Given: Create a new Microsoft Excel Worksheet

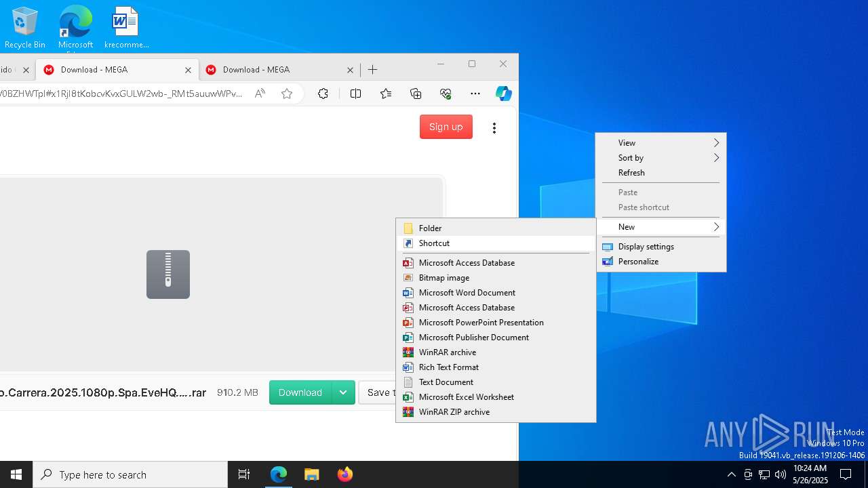Looking at the screenshot, I should (496, 396).
